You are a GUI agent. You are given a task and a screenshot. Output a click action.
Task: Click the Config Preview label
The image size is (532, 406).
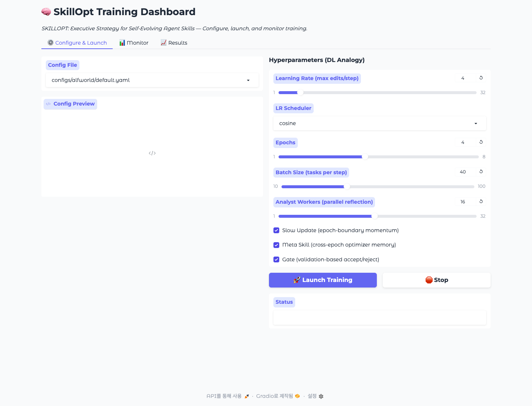click(70, 104)
